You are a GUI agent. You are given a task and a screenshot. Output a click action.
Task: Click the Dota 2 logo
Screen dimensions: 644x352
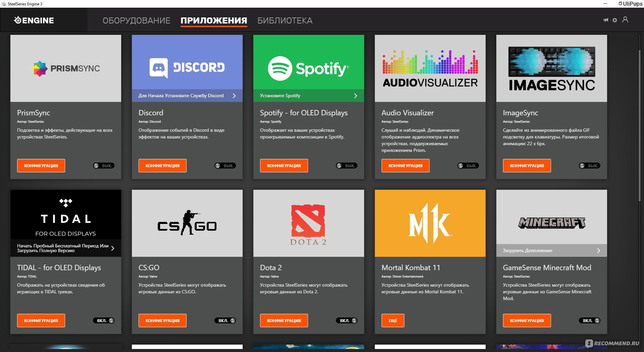coord(308,225)
